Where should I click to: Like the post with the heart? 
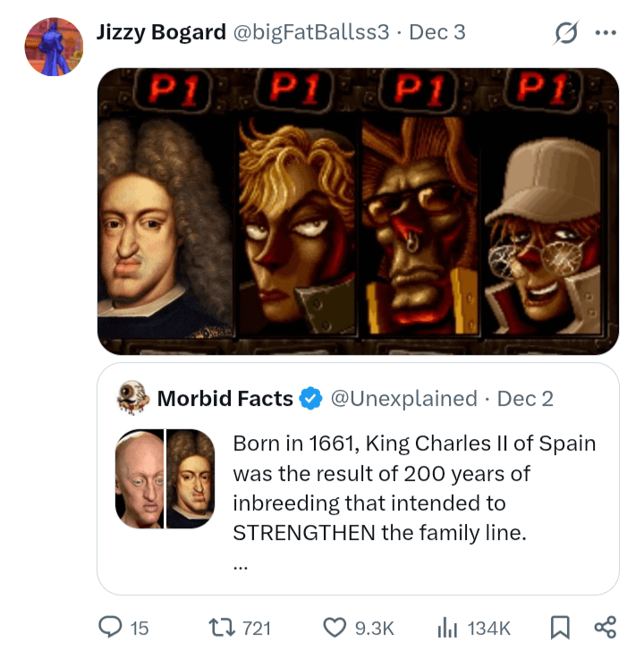[x=335, y=628]
